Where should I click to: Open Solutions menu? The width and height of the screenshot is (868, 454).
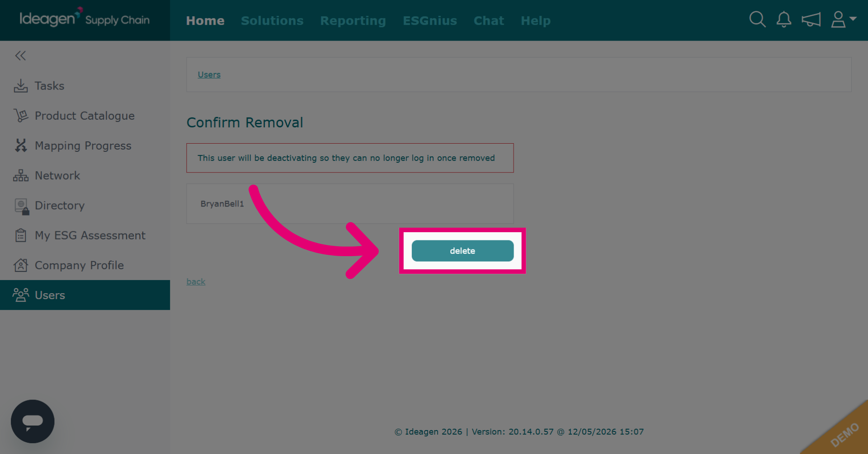pyautogui.click(x=272, y=20)
